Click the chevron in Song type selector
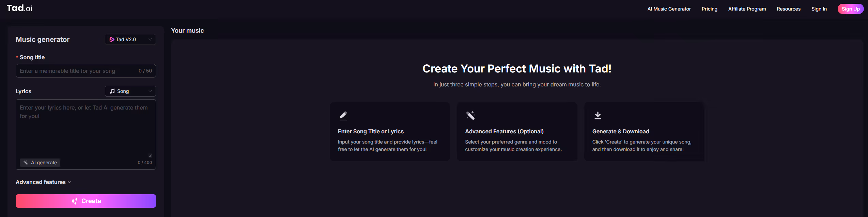This screenshot has width=868, height=217. [x=150, y=91]
